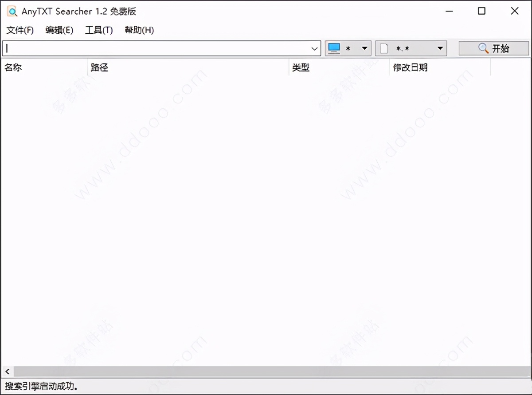Click the AnyTXT Searcher title bar icon
Screen dimensions: 532x395
[x=12, y=11]
